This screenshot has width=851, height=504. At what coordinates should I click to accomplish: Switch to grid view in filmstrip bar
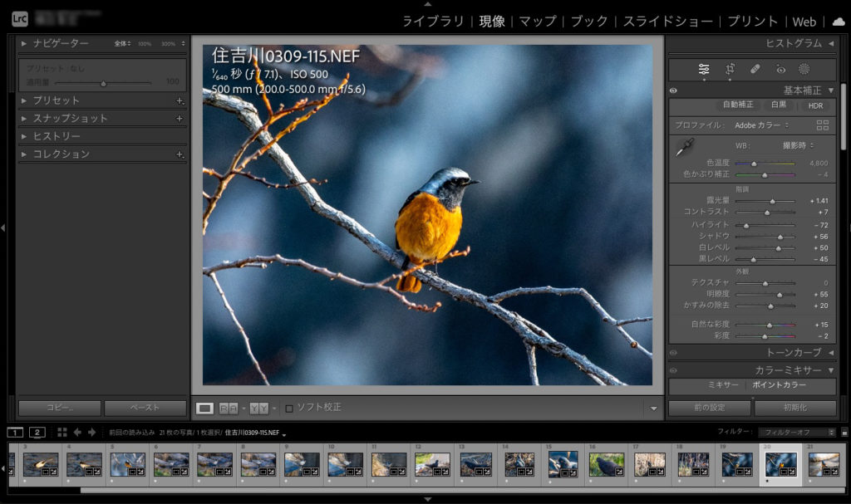click(62, 432)
